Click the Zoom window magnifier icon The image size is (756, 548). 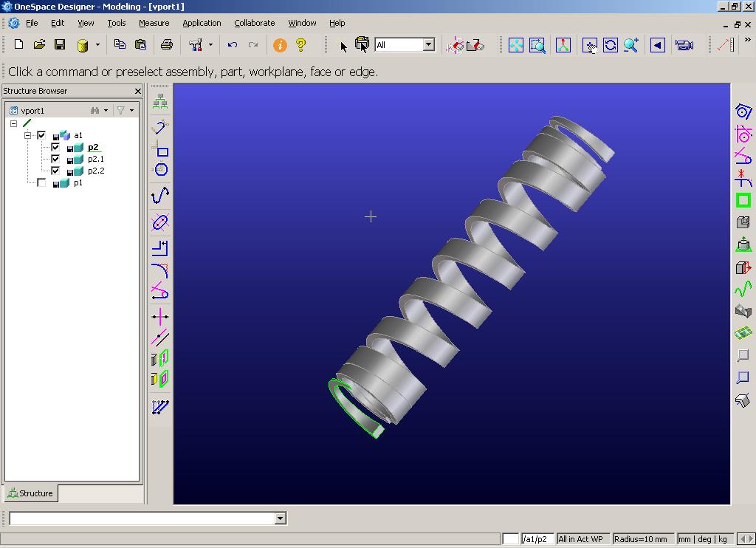click(x=537, y=45)
